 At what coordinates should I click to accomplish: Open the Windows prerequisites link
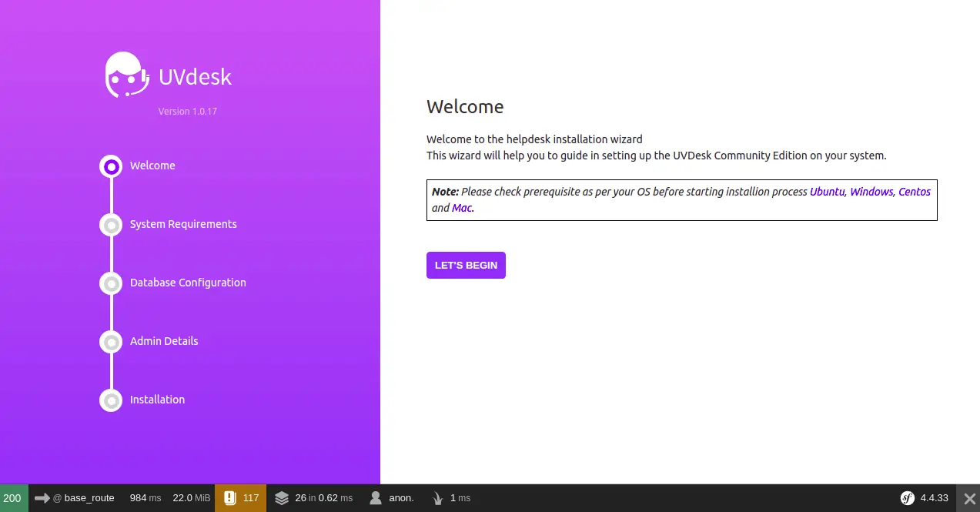coord(871,192)
